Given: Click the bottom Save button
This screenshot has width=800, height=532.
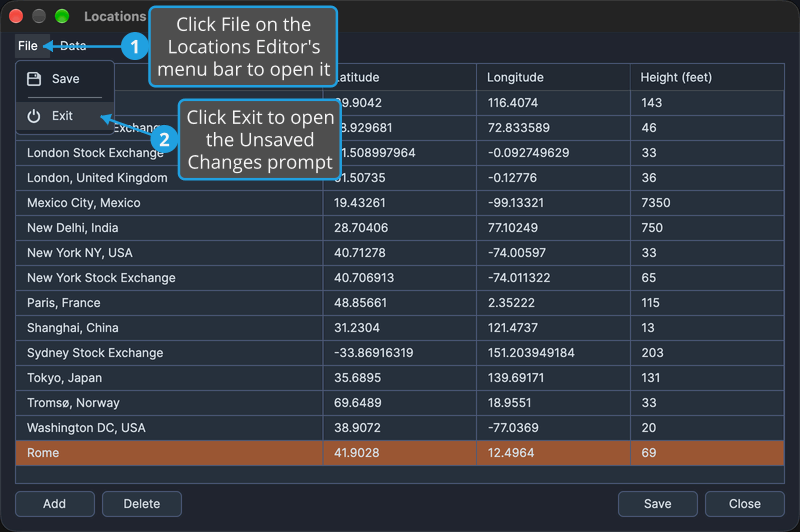Looking at the screenshot, I should pos(658,504).
